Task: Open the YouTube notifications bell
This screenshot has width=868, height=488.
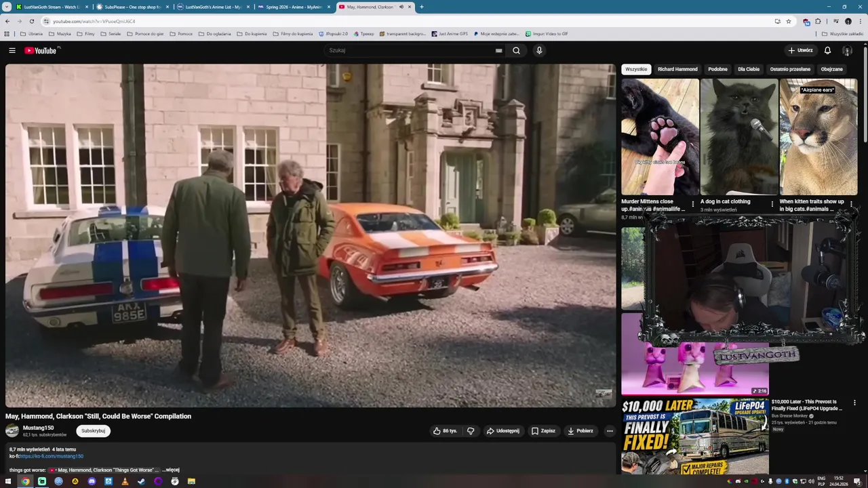Action: tap(827, 50)
